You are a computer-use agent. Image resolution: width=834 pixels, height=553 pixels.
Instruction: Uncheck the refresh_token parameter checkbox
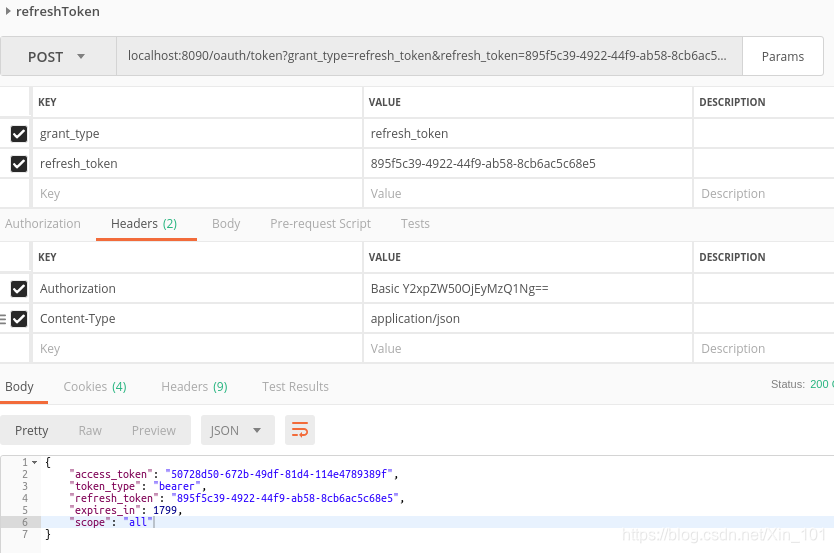19,164
